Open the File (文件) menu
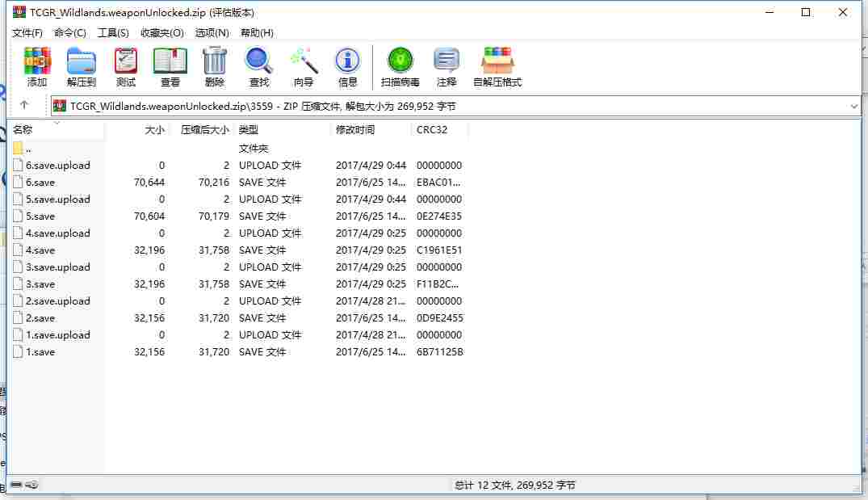868x500 pixels. pos(27,32)
